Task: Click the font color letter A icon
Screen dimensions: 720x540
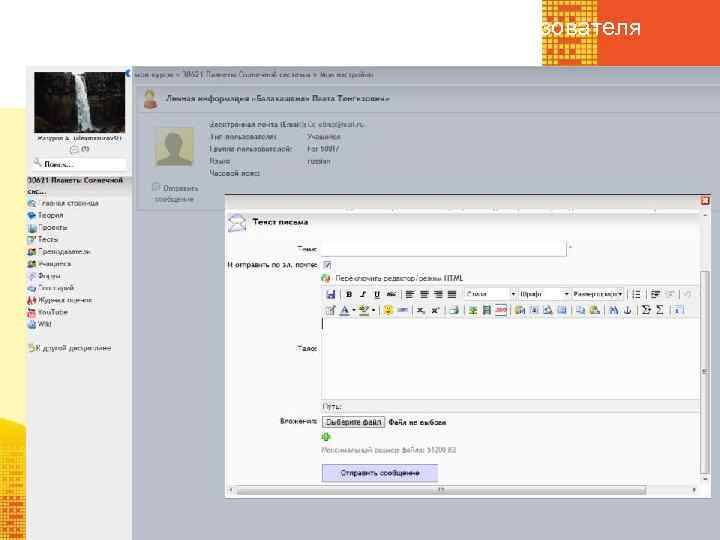Action: 344,310
